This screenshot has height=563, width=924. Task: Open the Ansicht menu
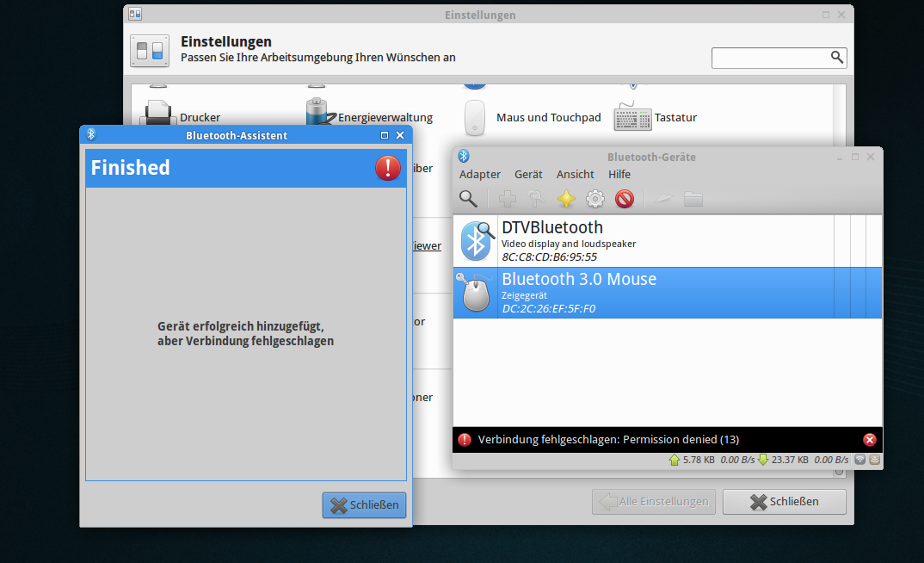[576, 175]
